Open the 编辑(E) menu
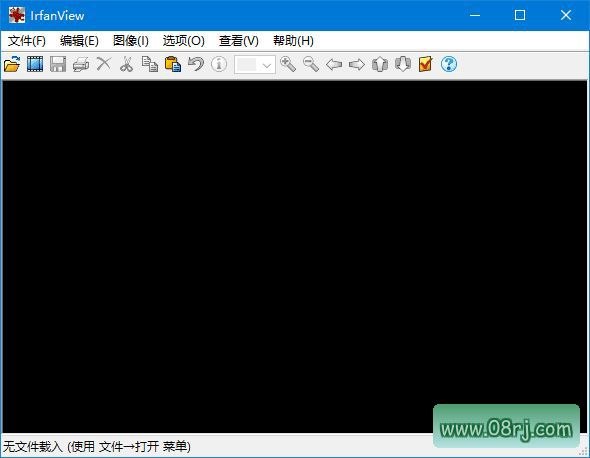This screenshot has width=590, height=458. (79, 41)
